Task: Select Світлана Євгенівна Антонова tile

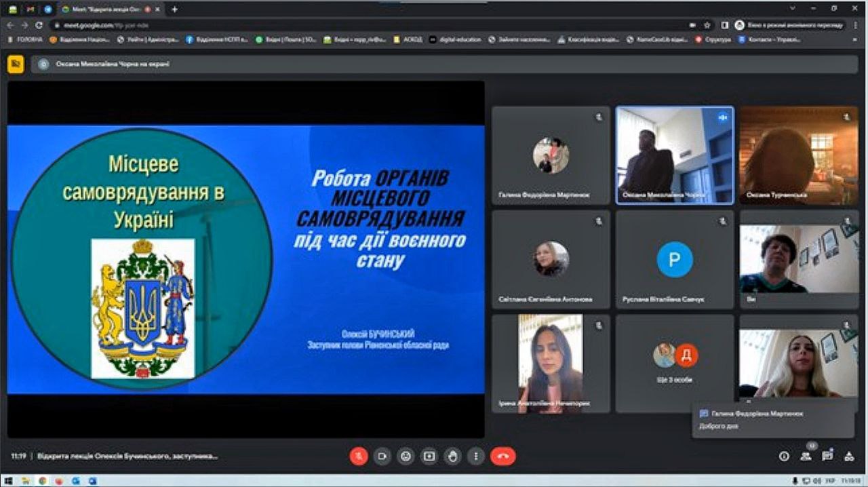Action: tap(551, 260)
